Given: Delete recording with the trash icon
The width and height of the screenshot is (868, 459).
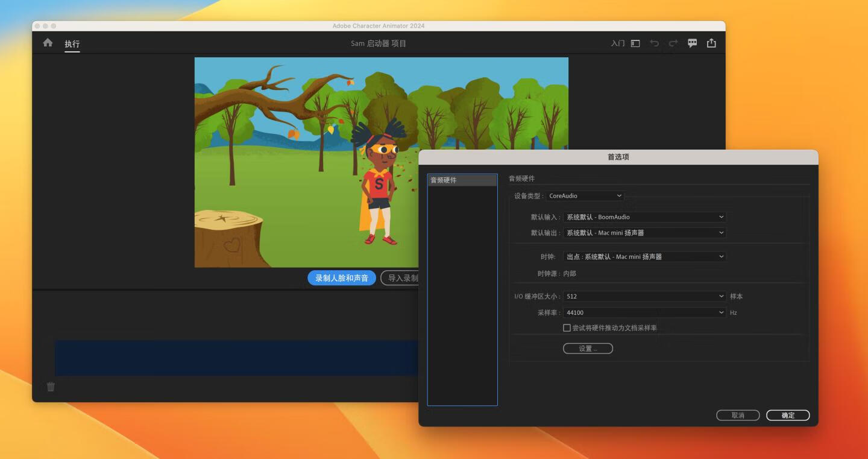Looking at the screenshot, I should click(x=51, y=387).
